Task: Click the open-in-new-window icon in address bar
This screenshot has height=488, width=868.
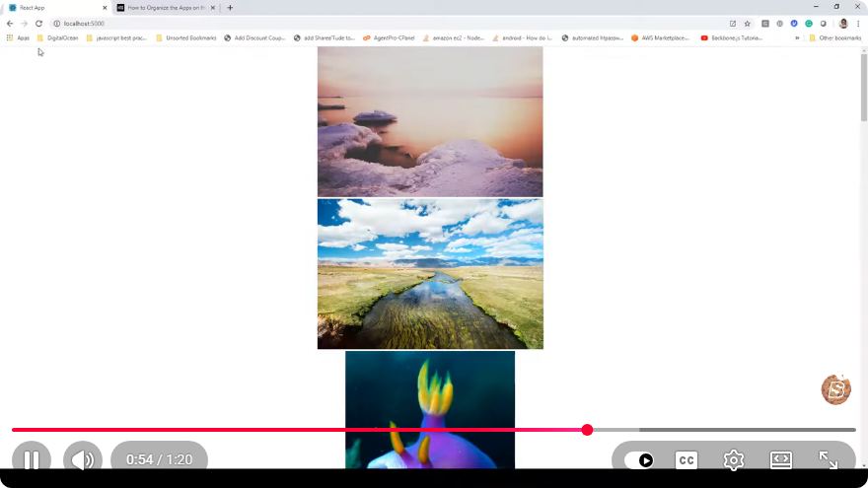Action: click(x=733, y=24)
